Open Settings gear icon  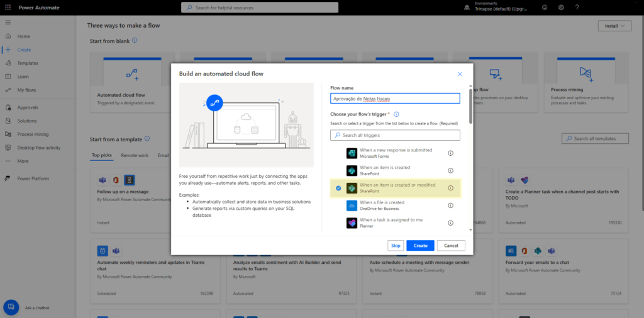coord(561,8)
